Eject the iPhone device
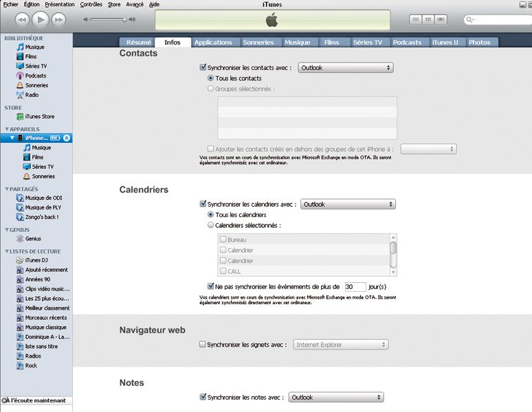532x412 pixels. click(x=67, y=138)
